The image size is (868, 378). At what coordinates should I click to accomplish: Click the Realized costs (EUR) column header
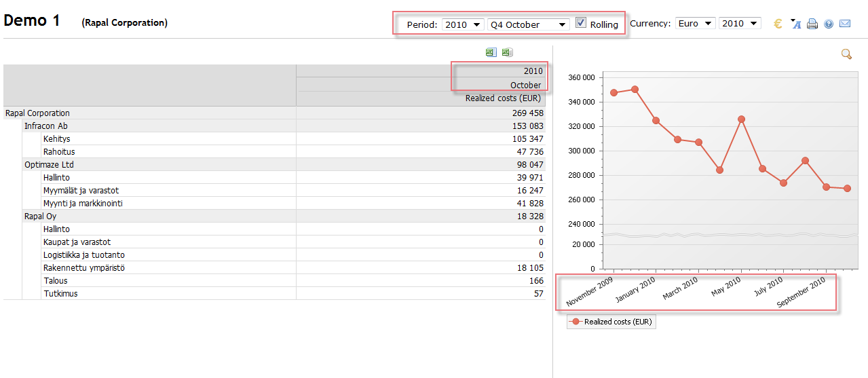[x=503, y=98]
